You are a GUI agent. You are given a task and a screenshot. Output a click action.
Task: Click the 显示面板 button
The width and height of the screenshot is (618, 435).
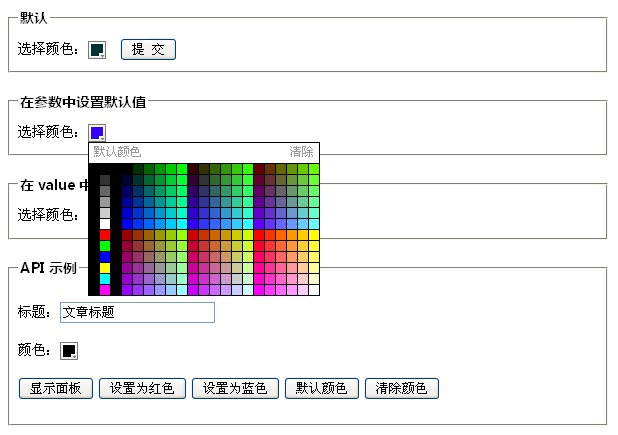point(56,389)
